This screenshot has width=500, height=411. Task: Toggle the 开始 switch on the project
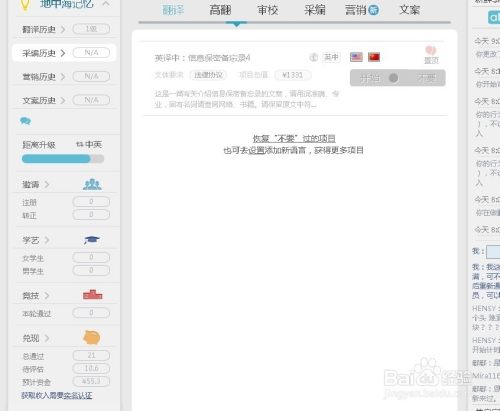[379, 78]
